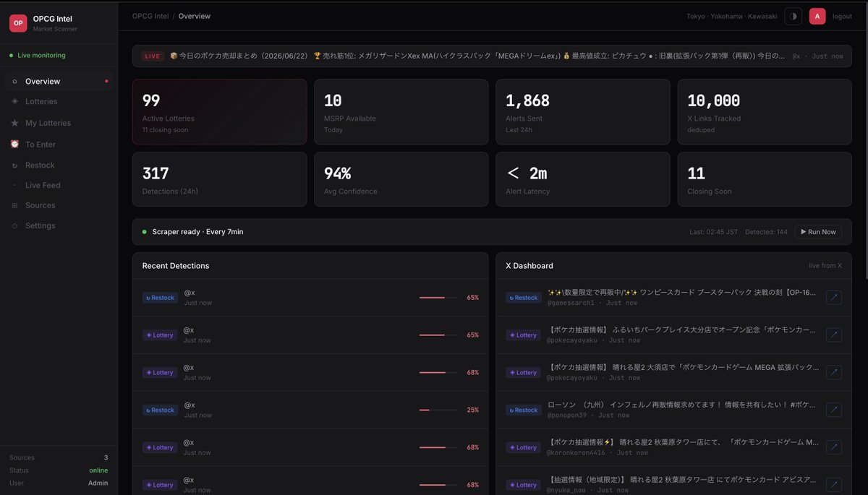Open external link for koronkoron4416 post
The width and height of the screenshot is (868, 495).
(833, 447)
